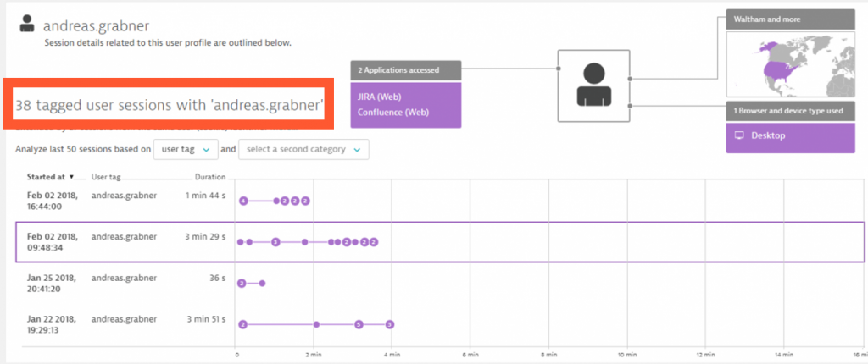This screenshot has width=868, height=364.
Task: Click the monitor icon in the Desktop tile
Action: tap(738, 135)
